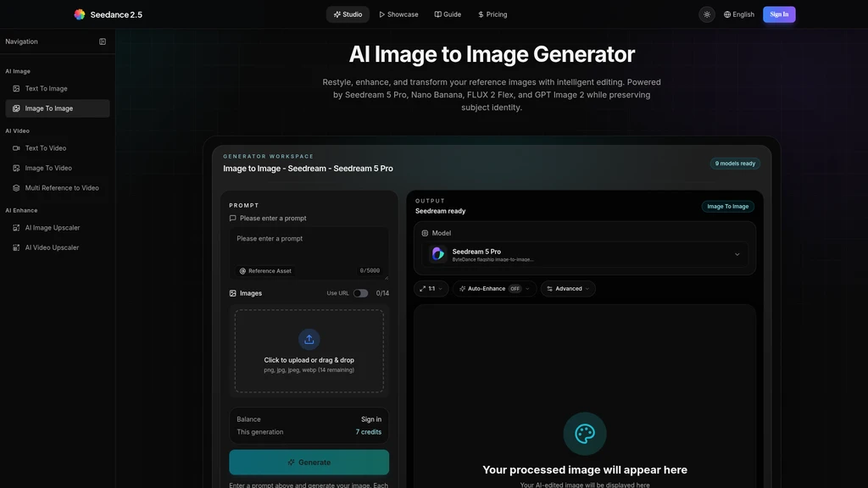Click the AI Image to Image Generator heading
Screen dimensions: 868x488
(492, 54)
